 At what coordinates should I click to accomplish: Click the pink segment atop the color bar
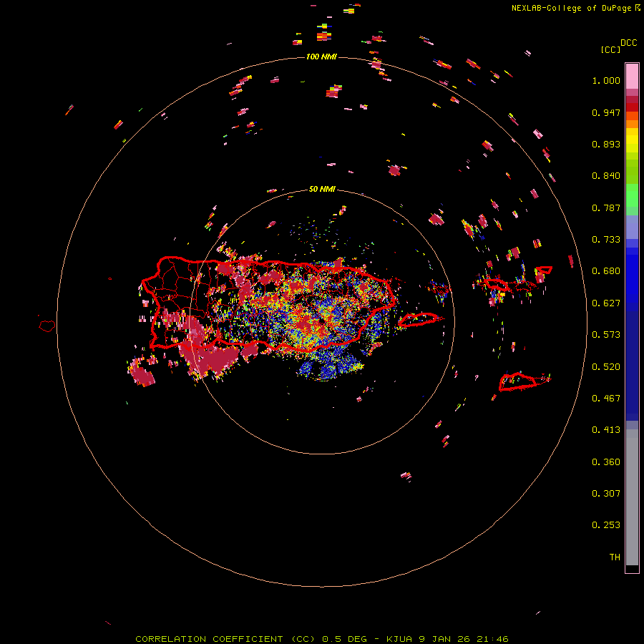point(632,77)
